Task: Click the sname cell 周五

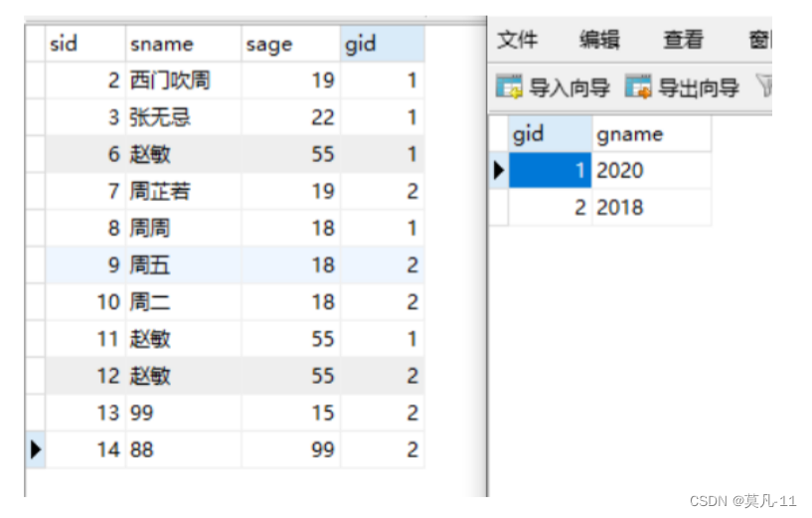Action: tap(183, 265)
